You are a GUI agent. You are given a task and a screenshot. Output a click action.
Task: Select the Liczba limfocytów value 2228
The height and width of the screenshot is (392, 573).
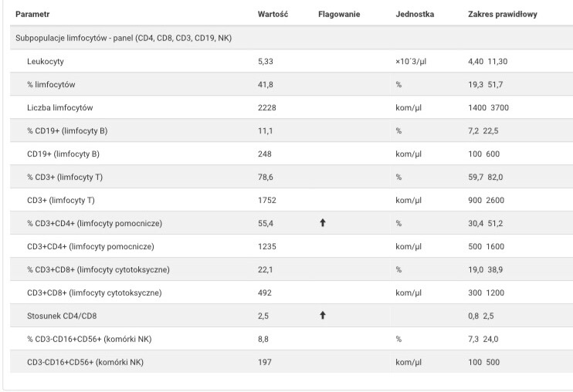pos(266,108)
